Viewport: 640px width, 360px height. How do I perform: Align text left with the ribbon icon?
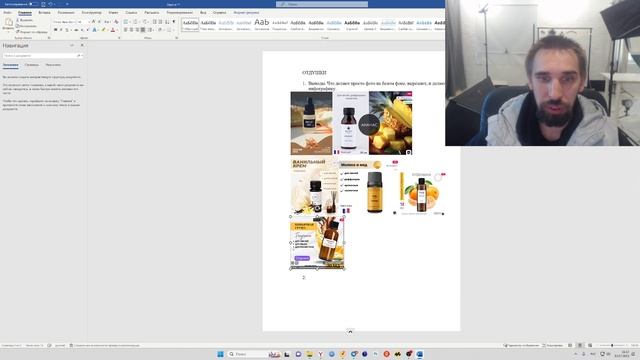click(126, 30)
